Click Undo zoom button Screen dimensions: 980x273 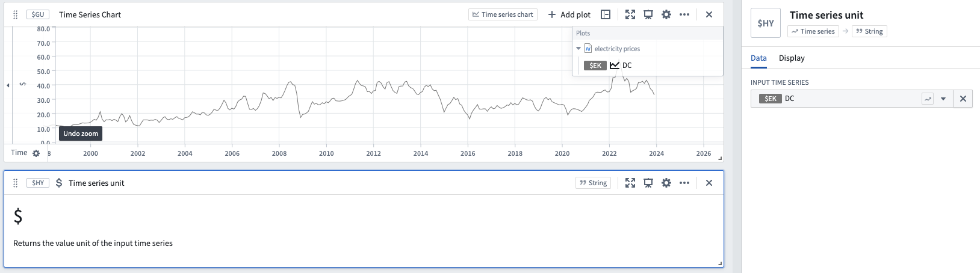[x=81, y=133]
